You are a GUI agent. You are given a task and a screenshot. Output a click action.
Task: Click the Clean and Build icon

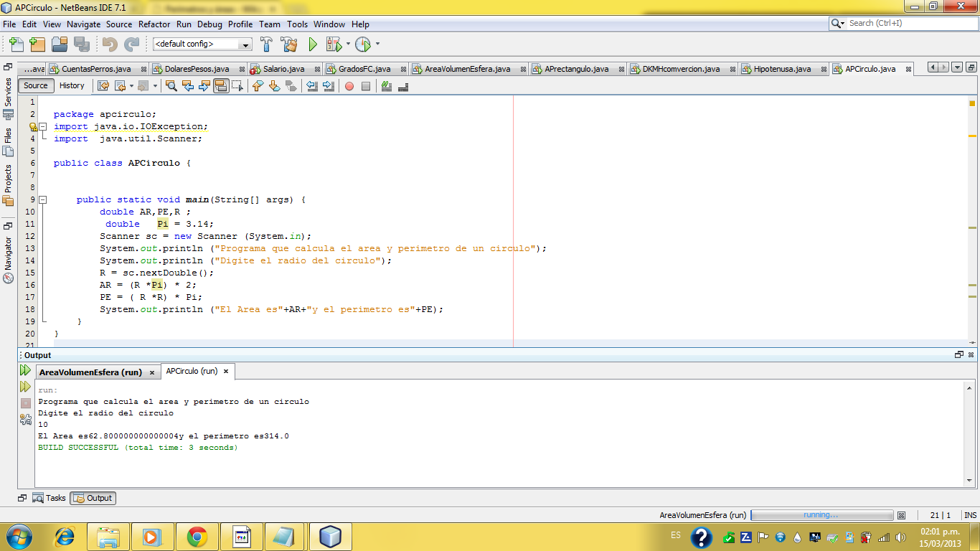290,44
